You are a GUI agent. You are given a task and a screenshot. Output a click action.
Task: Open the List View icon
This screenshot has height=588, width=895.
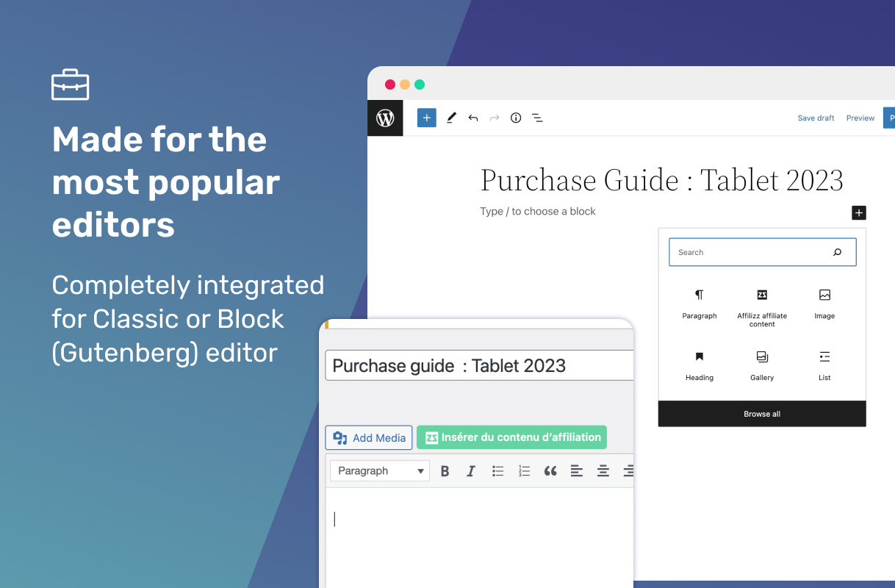click(537, 118)
